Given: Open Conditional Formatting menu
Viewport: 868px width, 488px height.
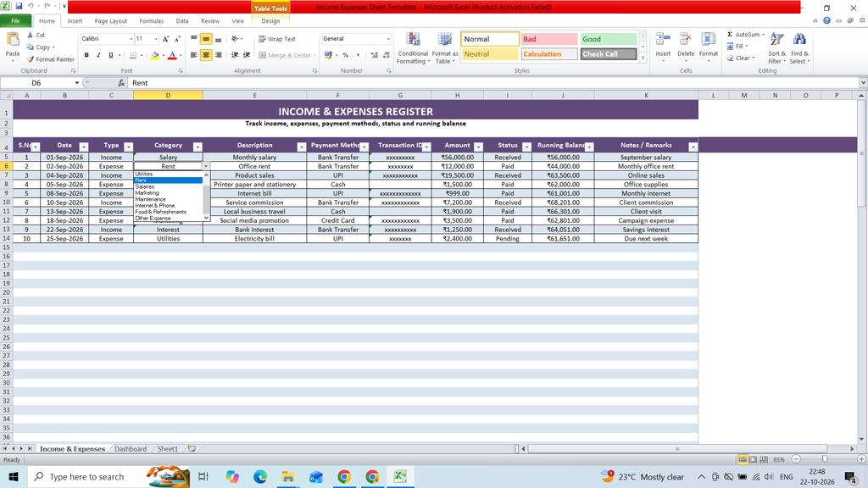Looking at the screenshot, I should [413, 48].
